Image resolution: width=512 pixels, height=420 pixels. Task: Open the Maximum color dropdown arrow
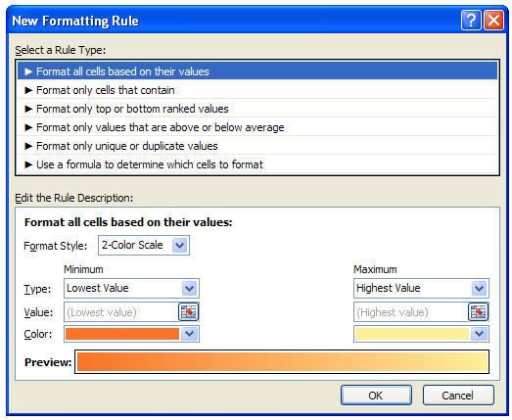click(479, 334)
